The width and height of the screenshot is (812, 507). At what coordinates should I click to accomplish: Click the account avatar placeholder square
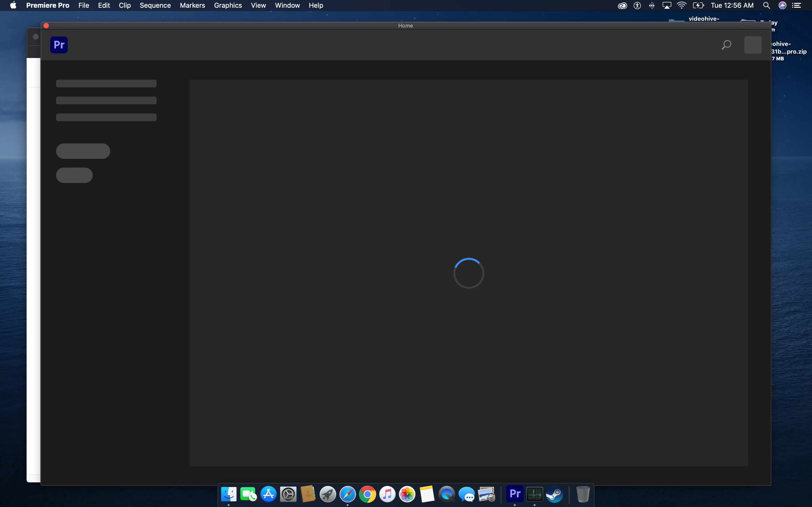753,45
